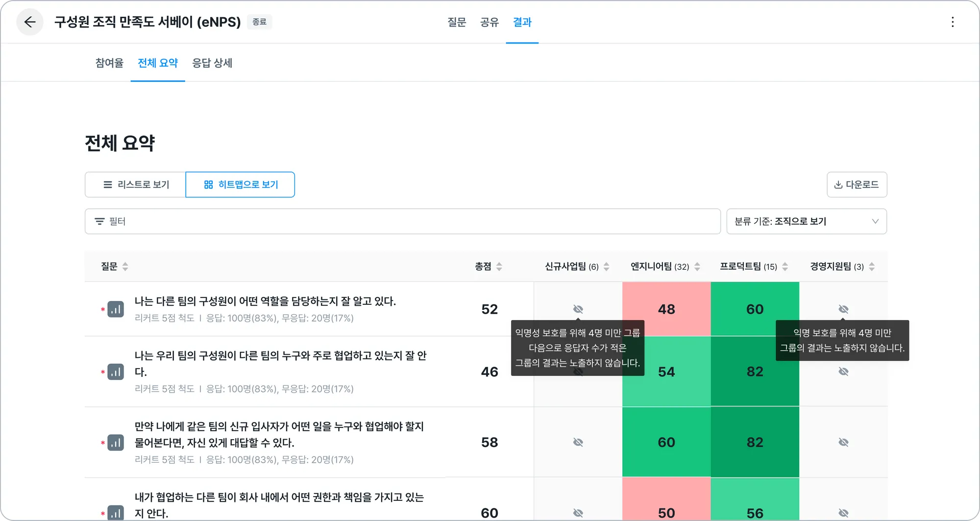The height and width of the screenshot is (521, 980).
Task: Click 엔지니어팀 green cell 60 in third row
Action: coord(666,443)
